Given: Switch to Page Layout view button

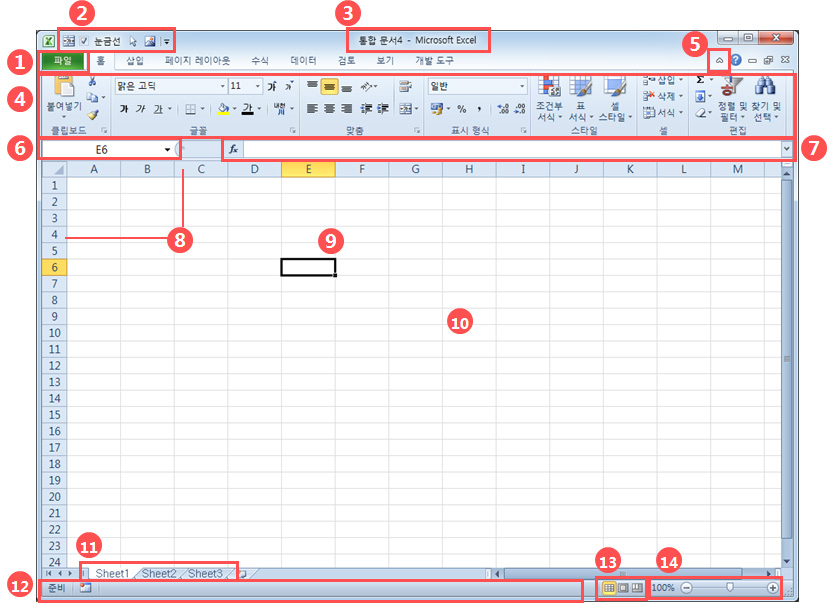Looking at the screenshot, I should [x=624, y=588].
